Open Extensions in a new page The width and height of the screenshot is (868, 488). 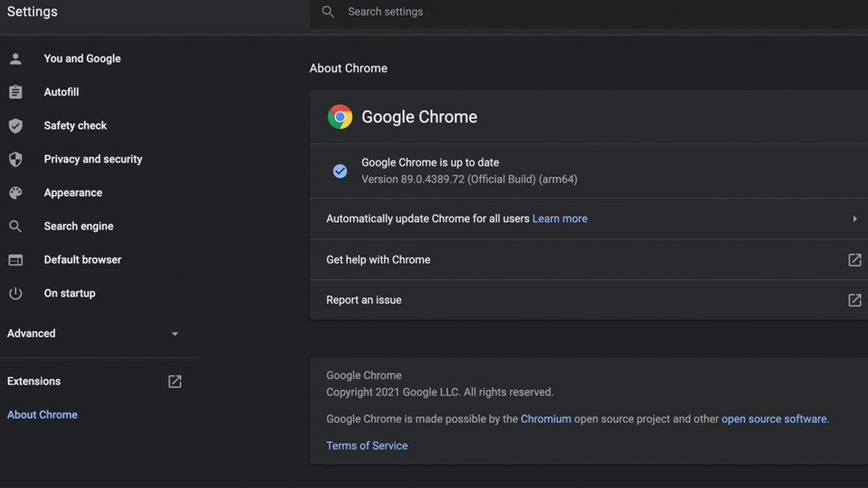click(x=174, y=381)
